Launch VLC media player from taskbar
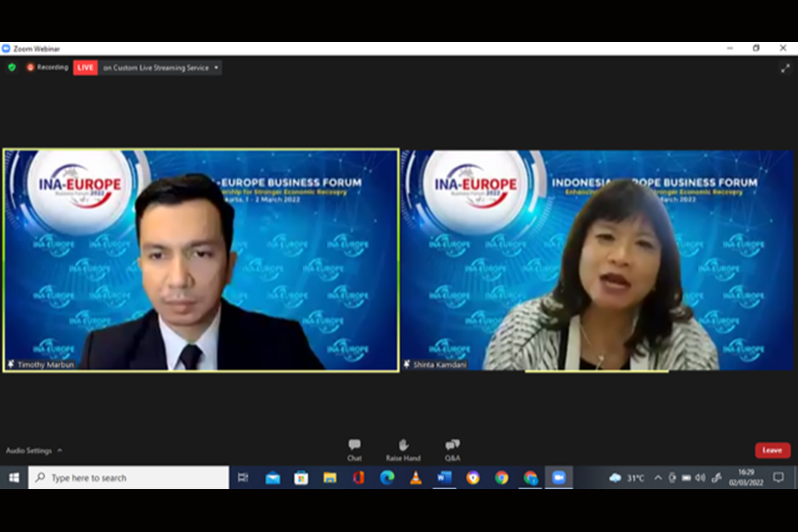This screenshot has height=532, width=798. tap(415, 477)
